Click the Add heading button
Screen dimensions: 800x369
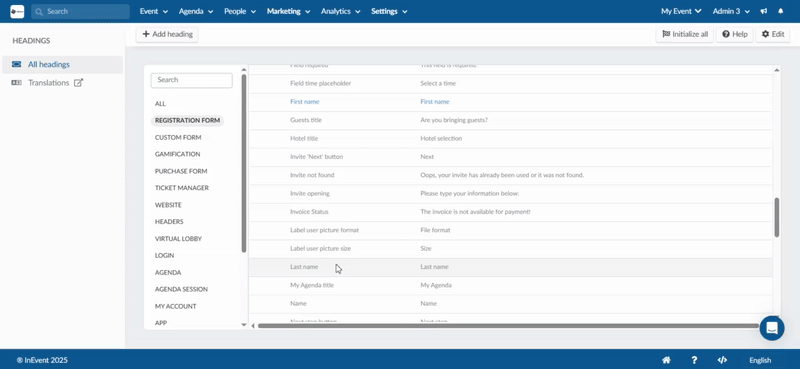pos(167,34)
